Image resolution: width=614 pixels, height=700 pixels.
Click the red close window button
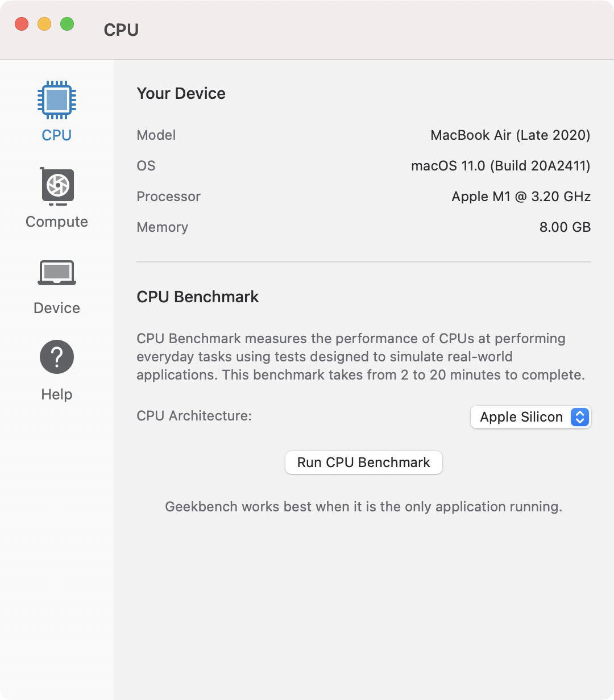point(22,24)
